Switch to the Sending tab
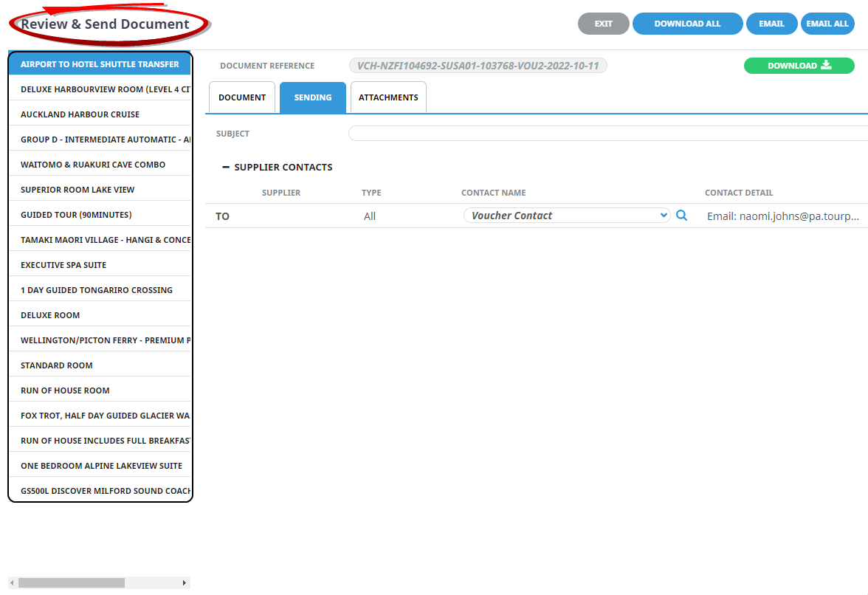The height and width of the screenshot is (595, 868). click(313, 97)
